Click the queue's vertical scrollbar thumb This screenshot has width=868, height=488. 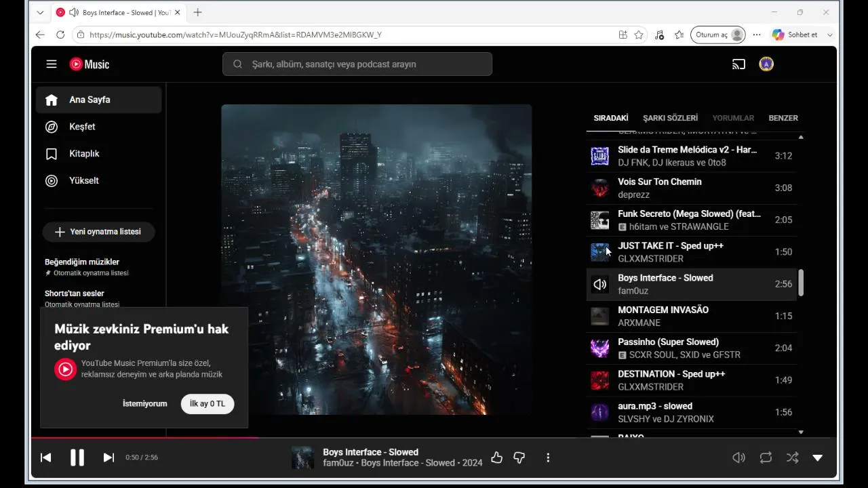click(801, 283)
